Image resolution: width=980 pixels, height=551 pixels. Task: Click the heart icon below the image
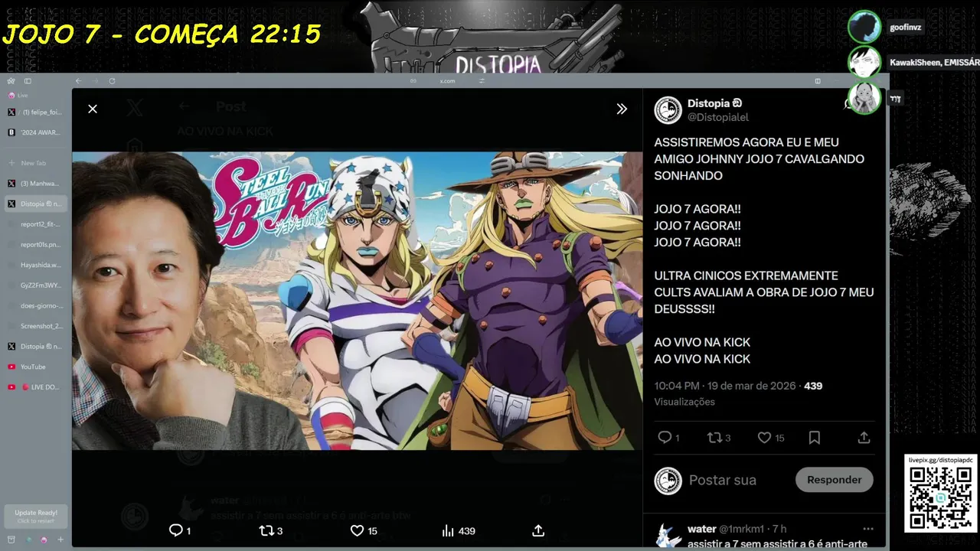pos(357,530)
